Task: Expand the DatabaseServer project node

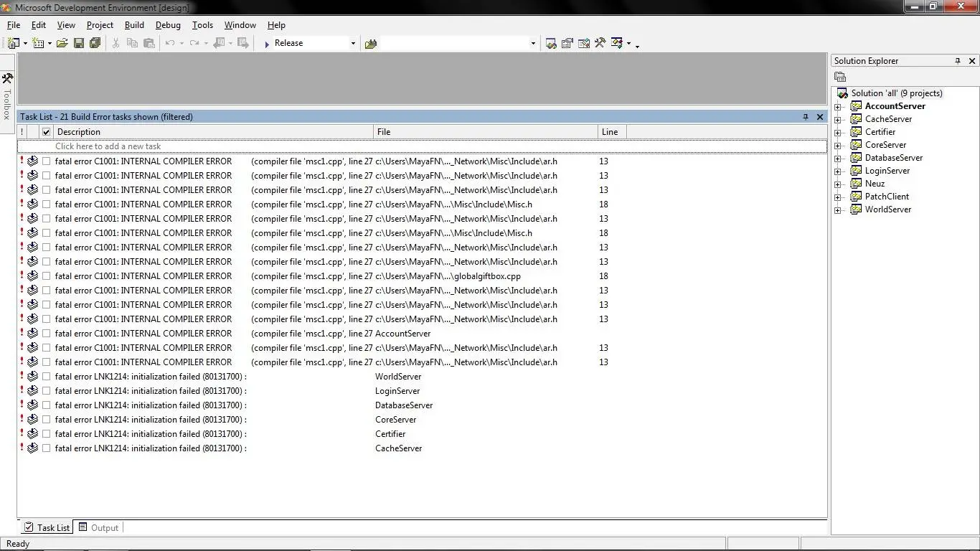Action: (838, 158)
